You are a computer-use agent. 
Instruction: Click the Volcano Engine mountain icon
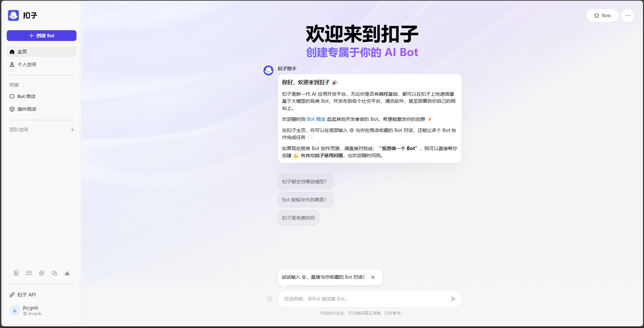click(67, 273)
